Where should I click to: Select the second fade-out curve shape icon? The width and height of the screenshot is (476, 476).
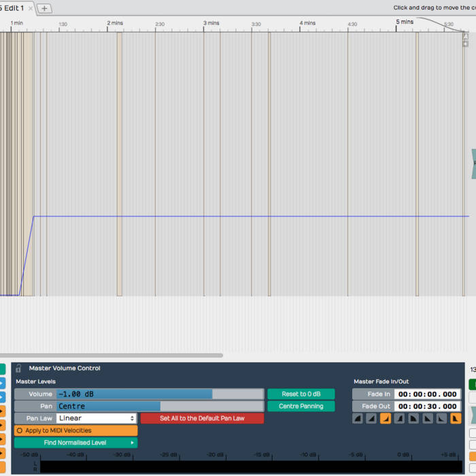pyautogui.click(x=427, y=418)
